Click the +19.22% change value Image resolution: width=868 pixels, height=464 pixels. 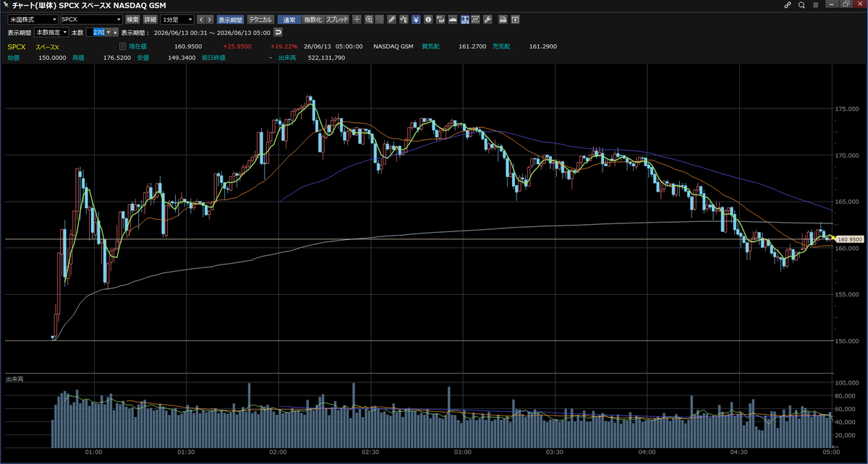point(284,46)
